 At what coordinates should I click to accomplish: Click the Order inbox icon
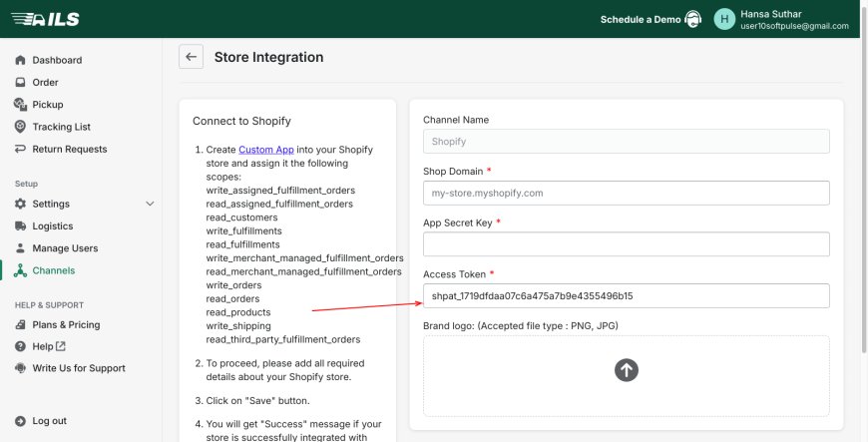click(x=21, y=82)
